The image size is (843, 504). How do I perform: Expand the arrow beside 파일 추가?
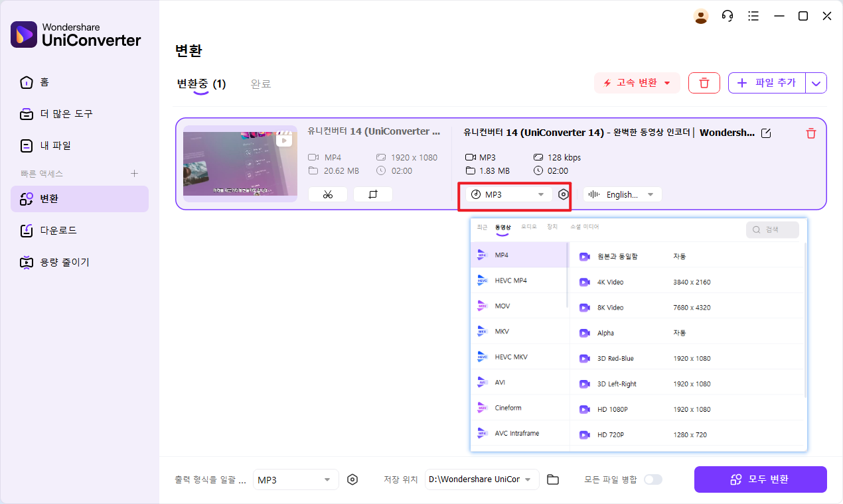816,83
